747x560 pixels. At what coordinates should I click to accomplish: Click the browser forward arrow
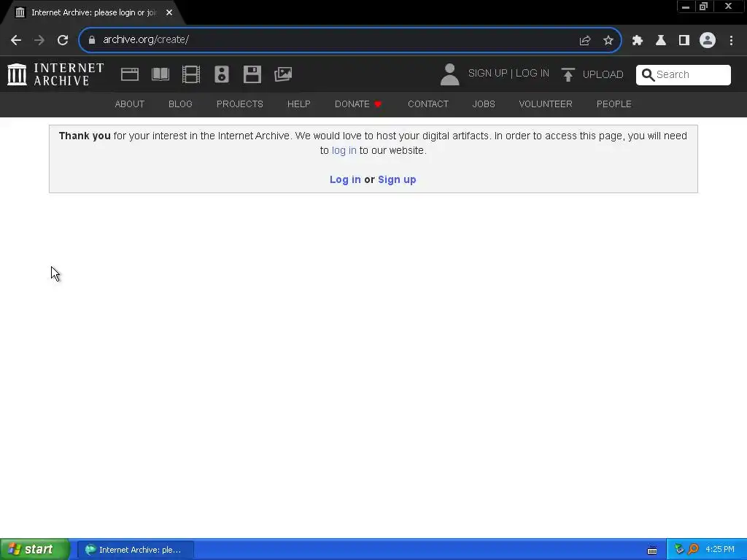click(39, 40)
